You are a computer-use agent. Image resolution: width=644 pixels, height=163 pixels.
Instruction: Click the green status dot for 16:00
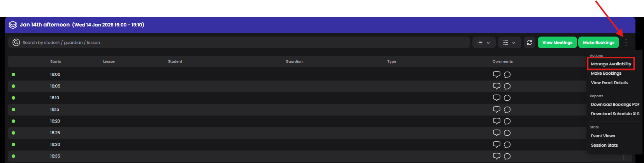(x=13, y=74)
